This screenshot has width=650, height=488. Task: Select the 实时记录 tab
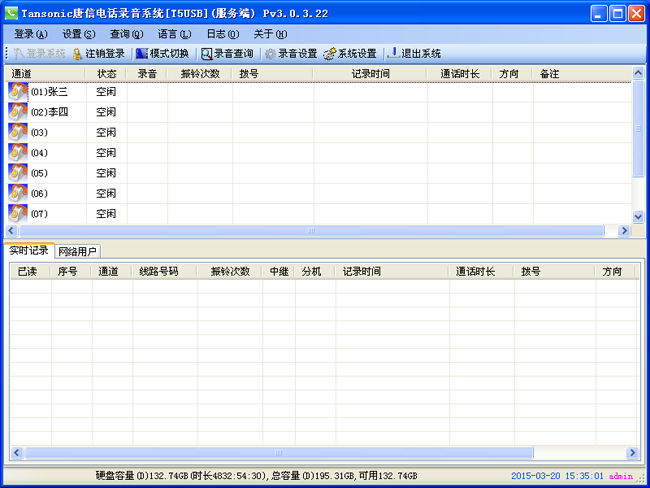pos(29,250)
